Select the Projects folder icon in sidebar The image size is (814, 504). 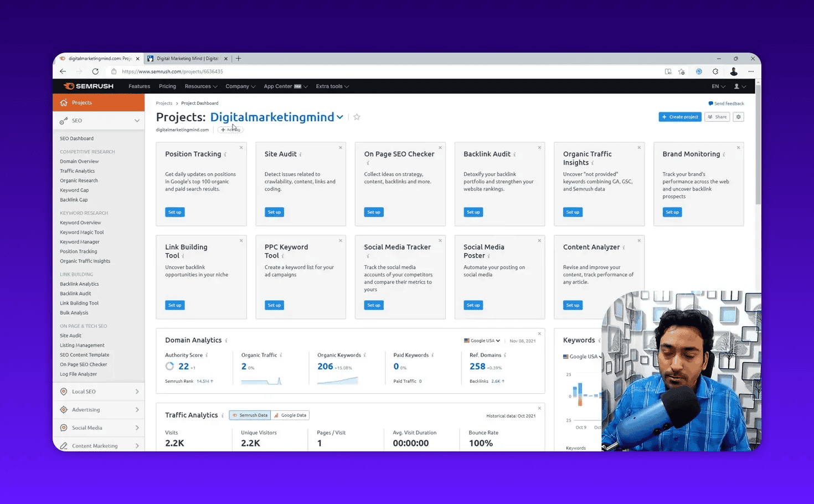[64, 102]
